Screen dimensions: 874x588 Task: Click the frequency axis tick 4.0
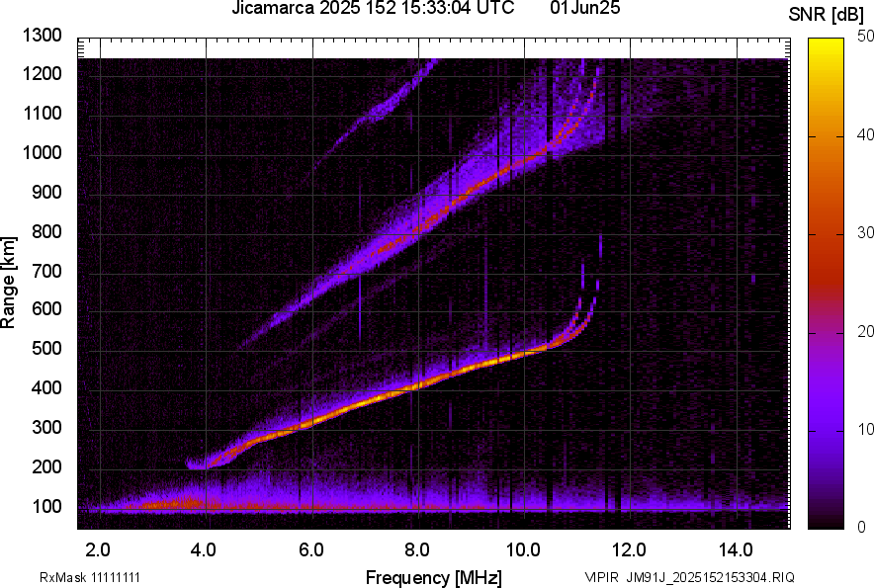[203, 550]
